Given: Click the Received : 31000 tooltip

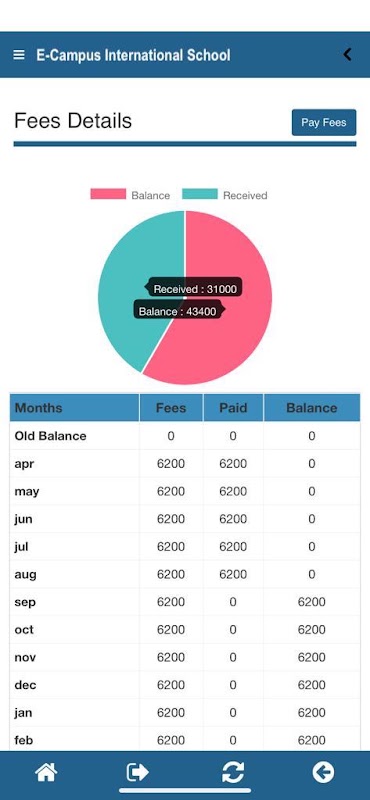Looking at the screenshot, I should click(x=194, y=289).
